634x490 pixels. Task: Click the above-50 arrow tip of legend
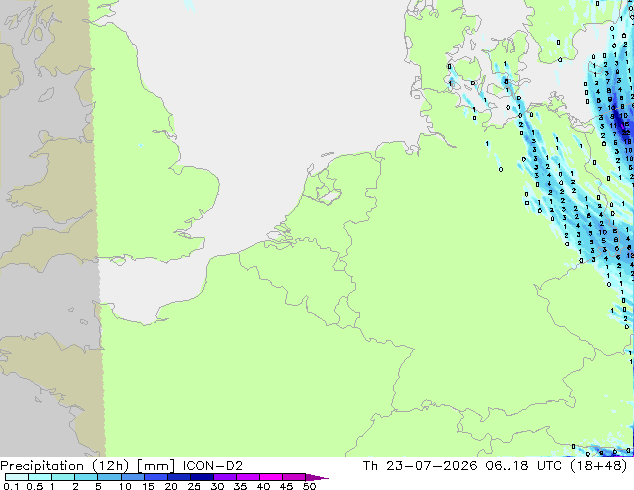pyautogui.click(x=317, y=477)
